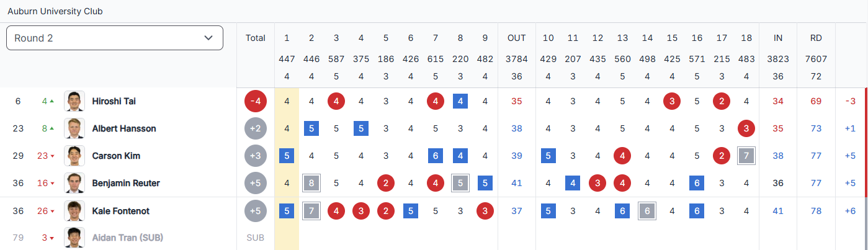The width and height of the screenshot is (868, 250).
Task: Click Aidan Tran's avatar photo
Action: point(74,238)
